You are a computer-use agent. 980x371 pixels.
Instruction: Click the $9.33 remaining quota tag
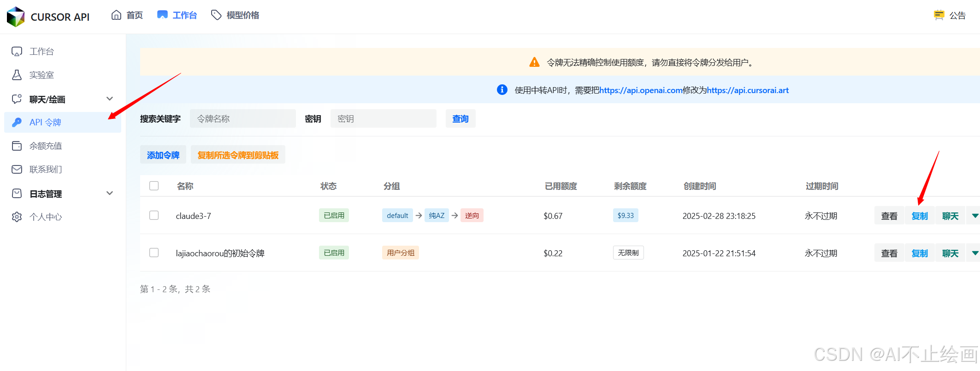click(x=626, y=215)
